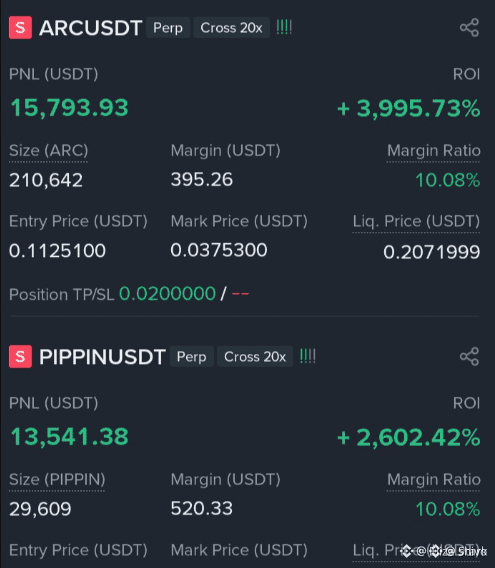
Task: Set the ARCUSDT stop loss dashes
Action: (x=240, y=294)
